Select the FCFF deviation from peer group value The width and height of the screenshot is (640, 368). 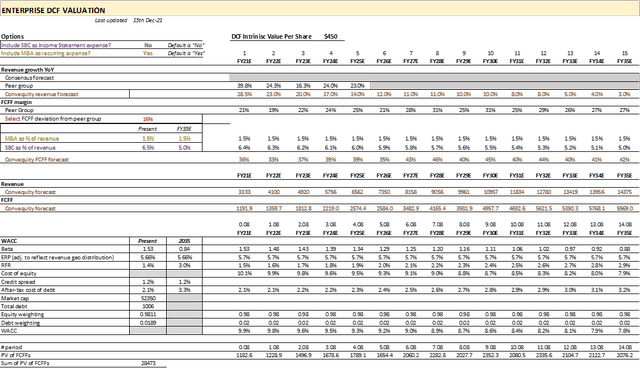coord(148,119)
